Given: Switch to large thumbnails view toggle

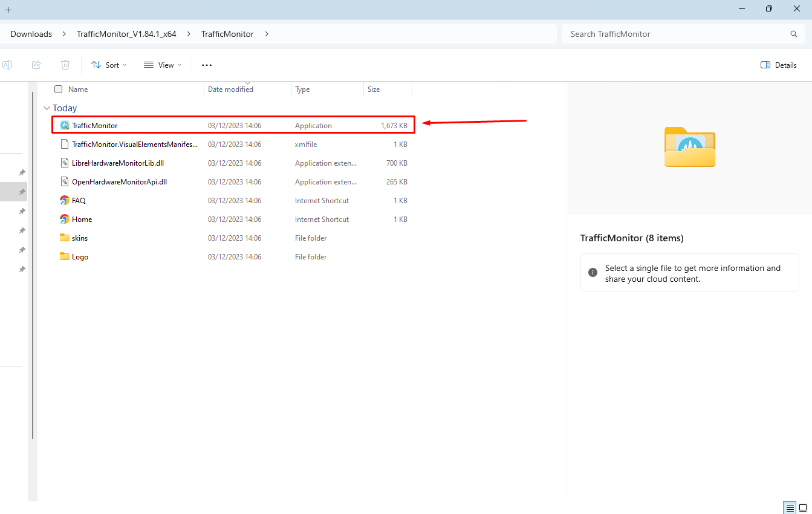Looking at the screenshot, I should pos(803,507).
